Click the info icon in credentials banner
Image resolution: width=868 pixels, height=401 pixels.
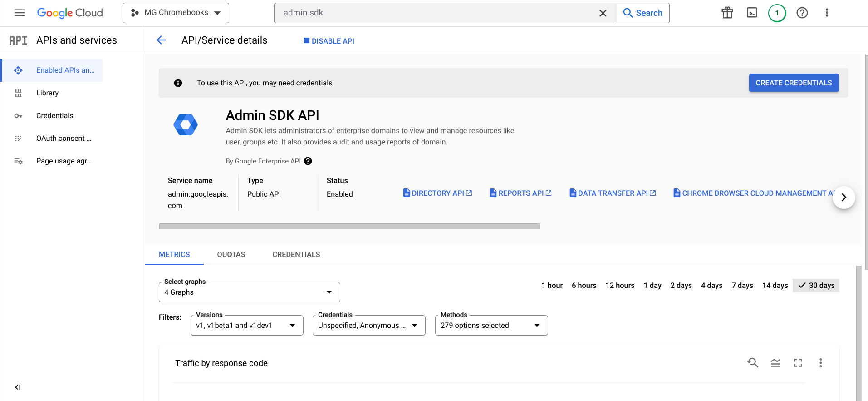pyautogui.click(x=178, y=83)
